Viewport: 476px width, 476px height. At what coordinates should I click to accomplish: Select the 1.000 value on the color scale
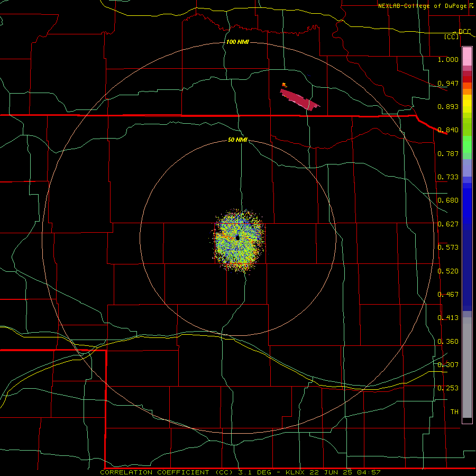(448, 59)
